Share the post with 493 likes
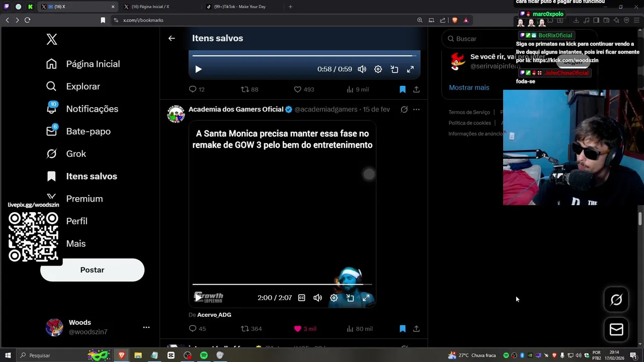 [x=417, y=89]
